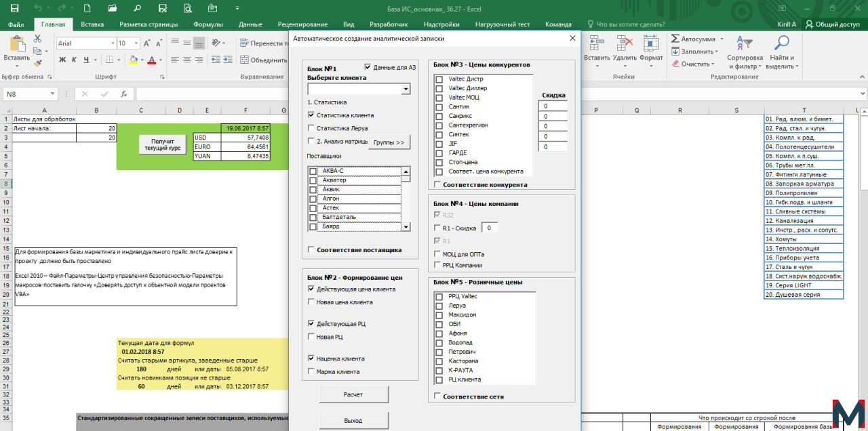868x431 pixels.
Task: Click the R1 - Скидка discount field
Action: (x=490, y=228)
